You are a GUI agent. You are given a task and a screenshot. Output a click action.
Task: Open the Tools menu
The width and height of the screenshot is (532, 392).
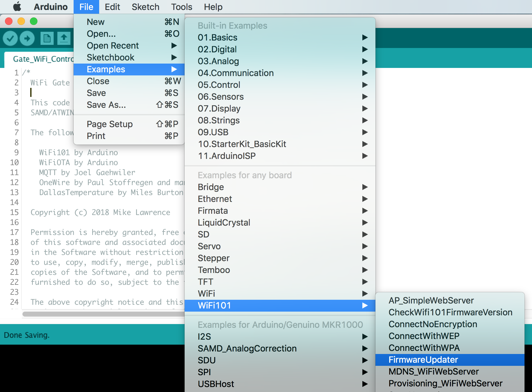(182, 7)
